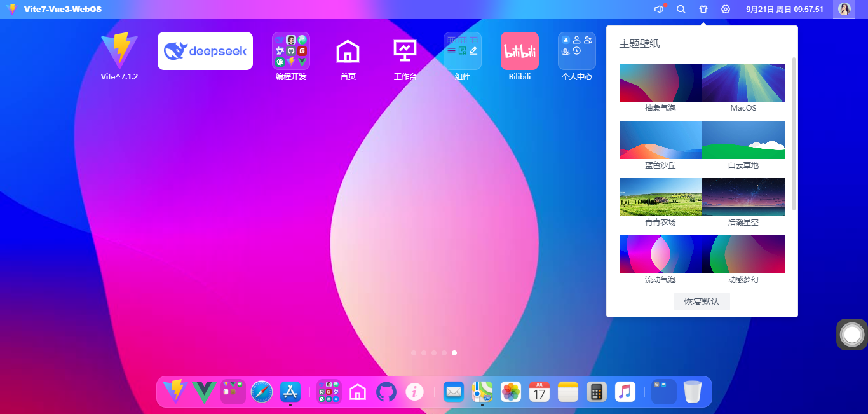Open the GitHub icon in the dock
The image size is (868, 414).
tap(386, 392)
